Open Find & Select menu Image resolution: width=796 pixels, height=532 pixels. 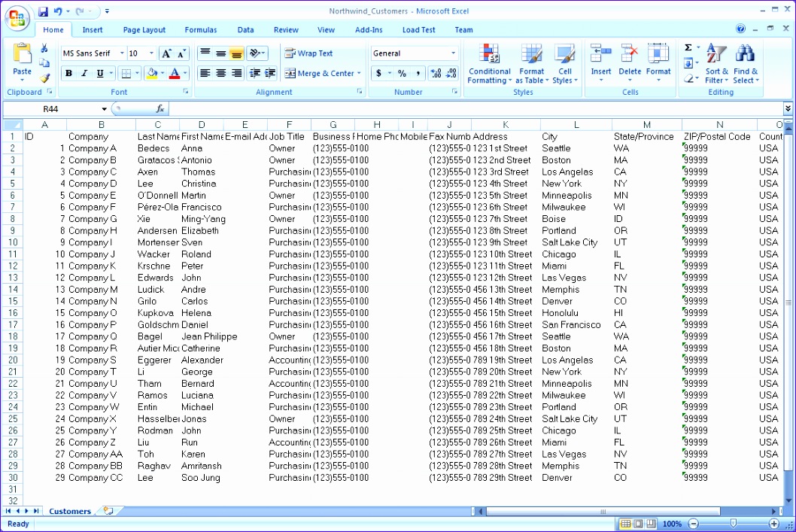click(x=746, y=64)
